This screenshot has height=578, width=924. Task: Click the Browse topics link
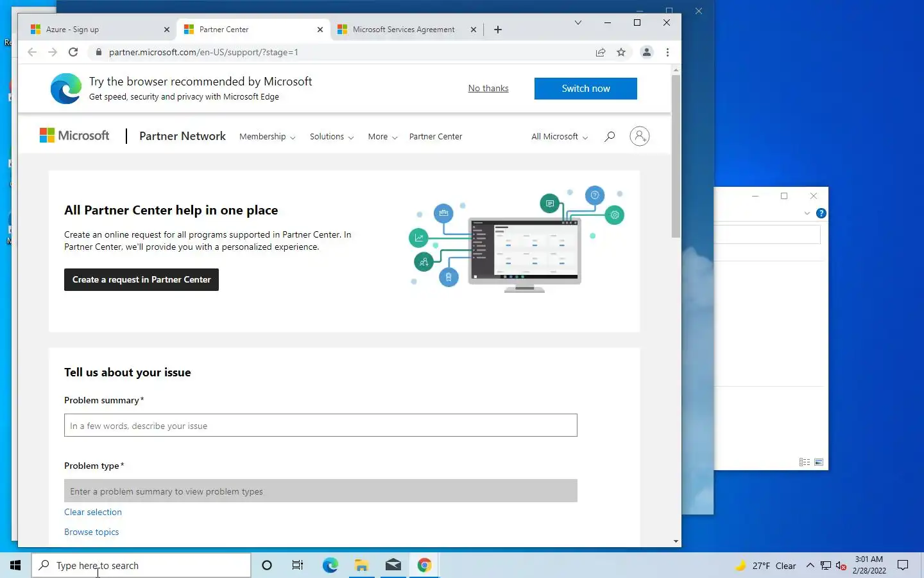[91, 532]
